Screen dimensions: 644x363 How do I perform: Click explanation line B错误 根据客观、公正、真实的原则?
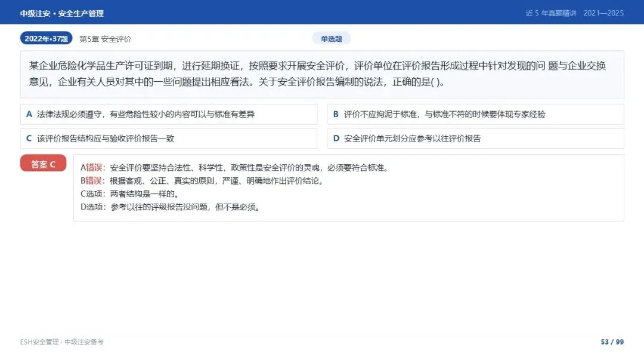click(x=203, y=181)
